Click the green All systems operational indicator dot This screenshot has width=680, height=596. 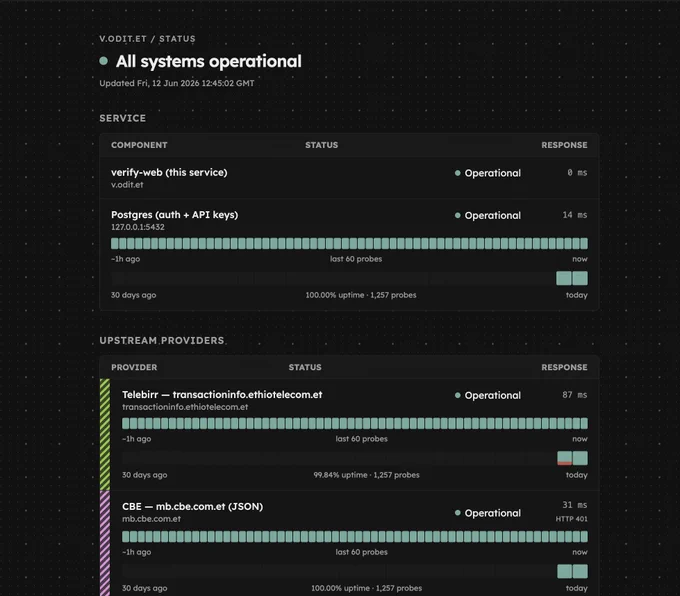(x=103, y=61)
